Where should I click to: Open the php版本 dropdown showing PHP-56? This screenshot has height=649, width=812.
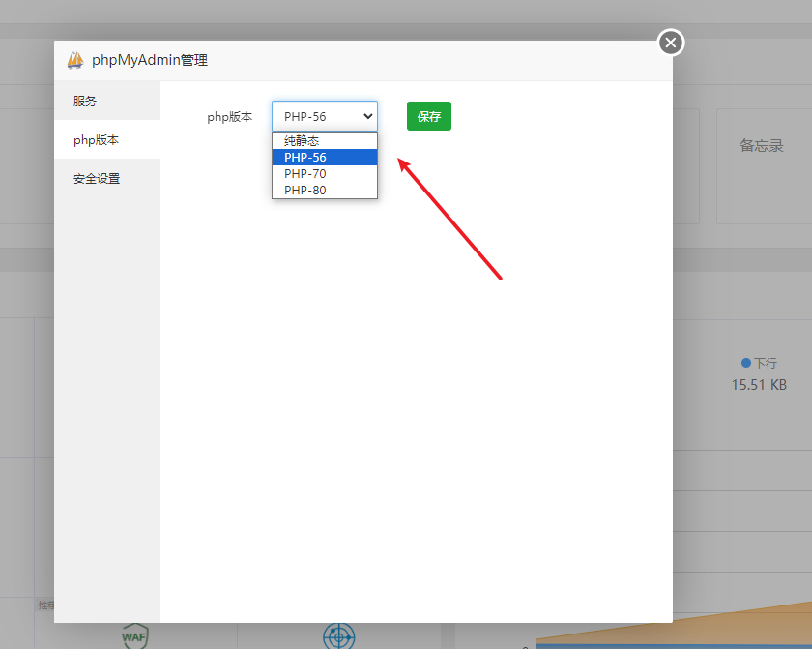[x=325, y=116]
